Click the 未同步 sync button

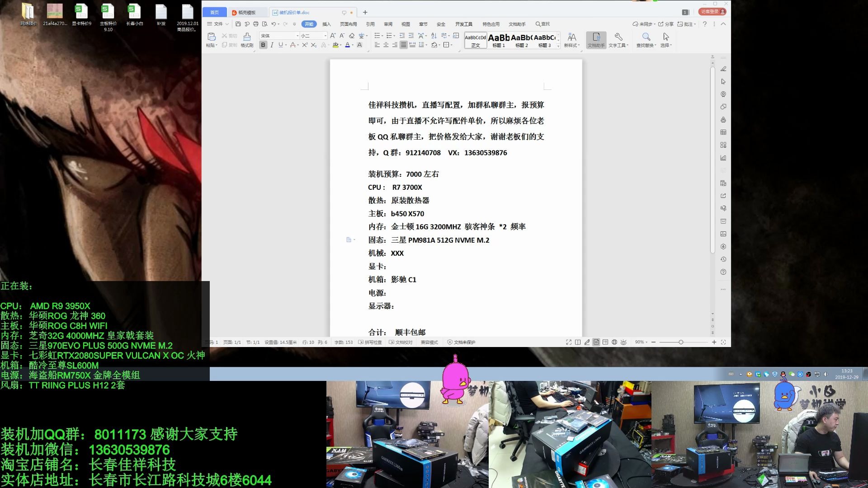644,24
